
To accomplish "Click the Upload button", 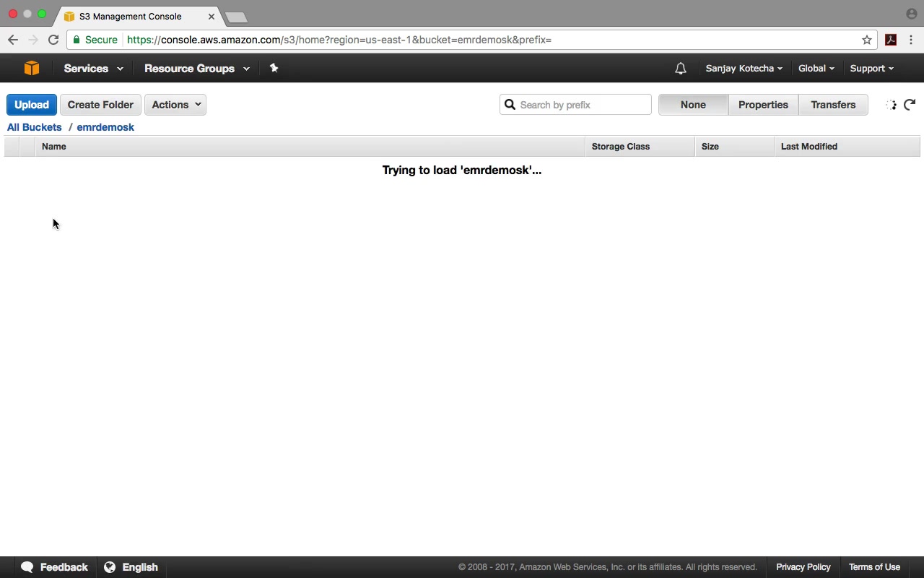I will pos(32,105).
